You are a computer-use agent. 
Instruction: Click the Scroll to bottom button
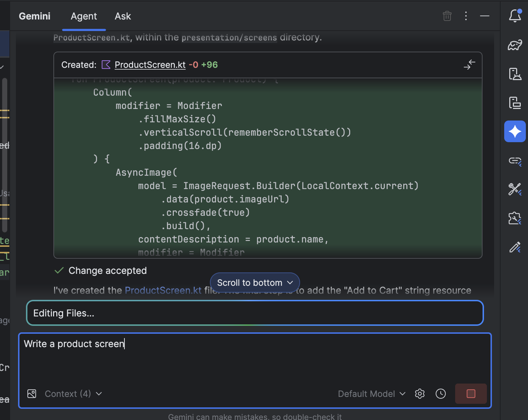point(255,283)
